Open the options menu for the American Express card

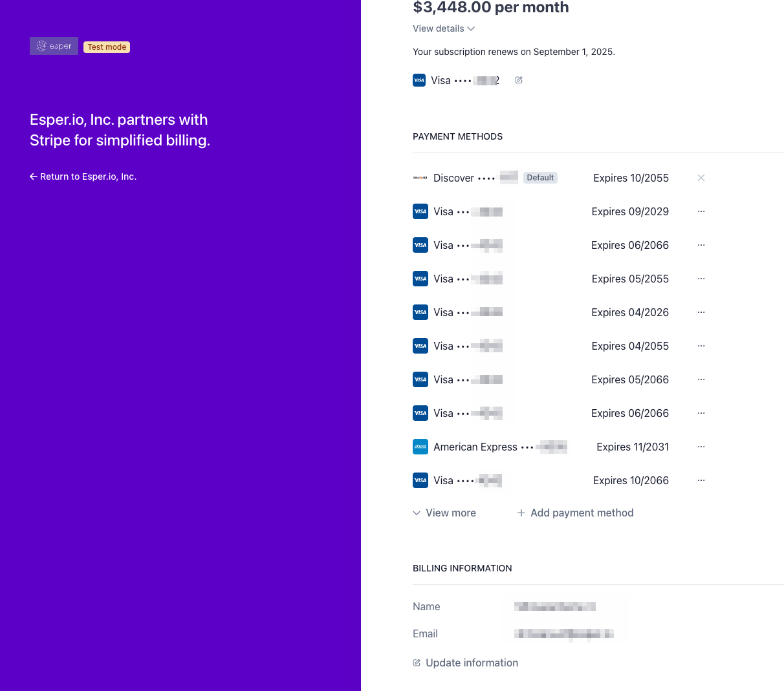click(701, 446)
